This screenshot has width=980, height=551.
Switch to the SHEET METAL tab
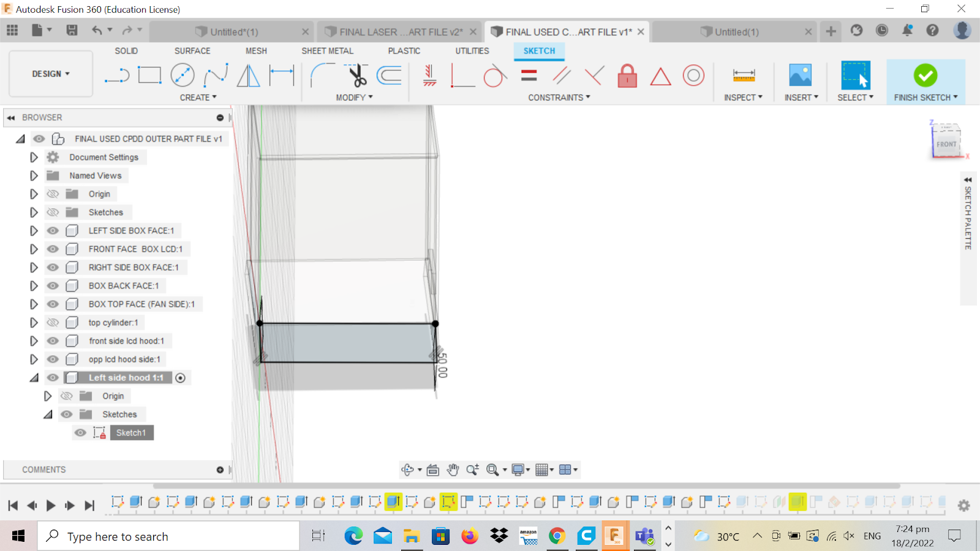[327, 51]
